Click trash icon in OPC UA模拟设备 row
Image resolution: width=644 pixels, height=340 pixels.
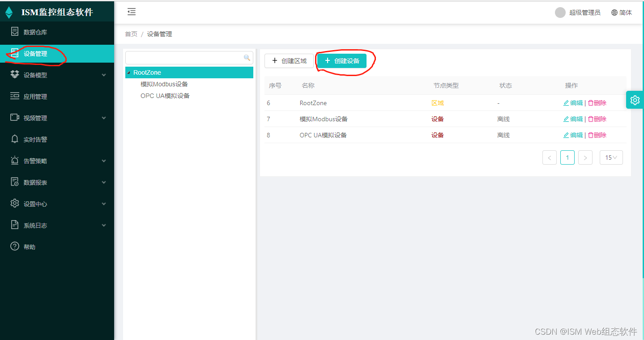590,135
